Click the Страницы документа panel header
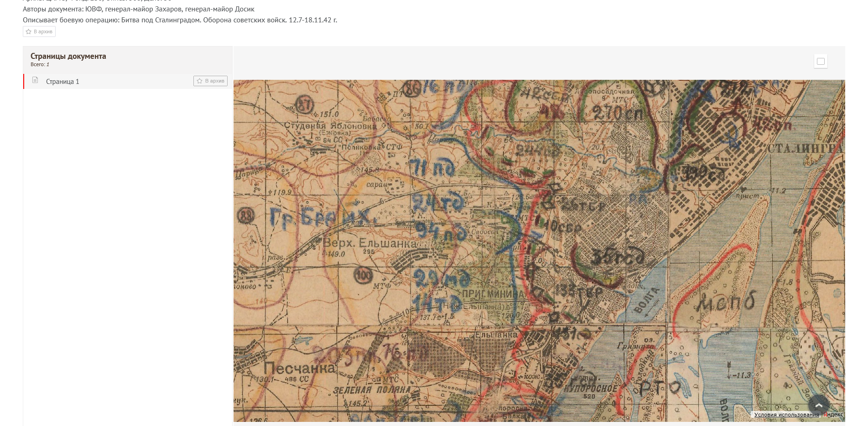This screenshot has width=868, height=426. tap(68, 57)
